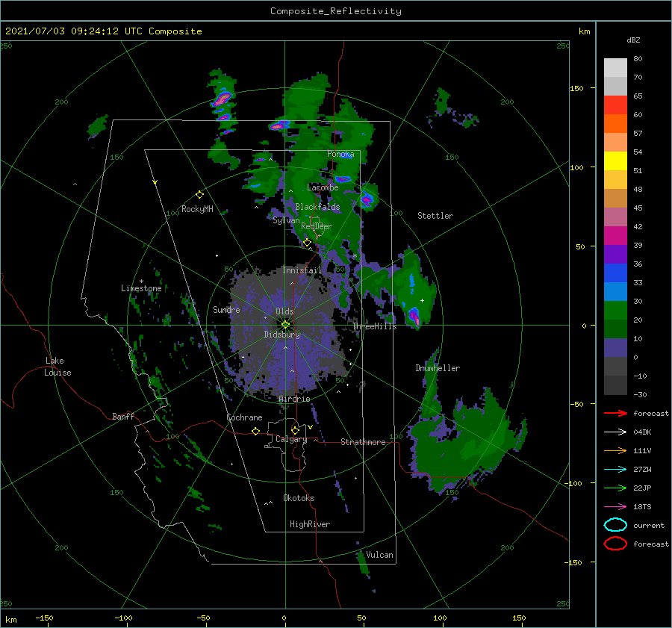Select the white 04DK arrow legend entry
672x628 pixels.
click(x=615, y=432)
